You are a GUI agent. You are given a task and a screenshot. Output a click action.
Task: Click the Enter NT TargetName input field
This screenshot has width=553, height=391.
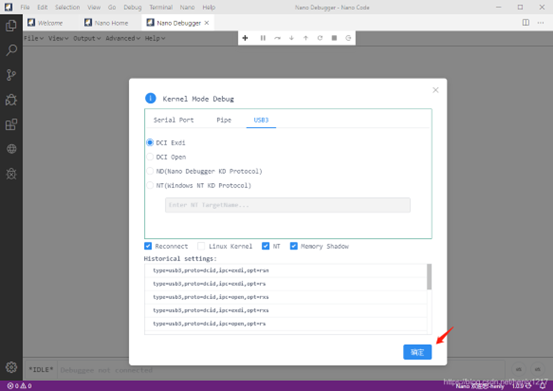point(287,205)
